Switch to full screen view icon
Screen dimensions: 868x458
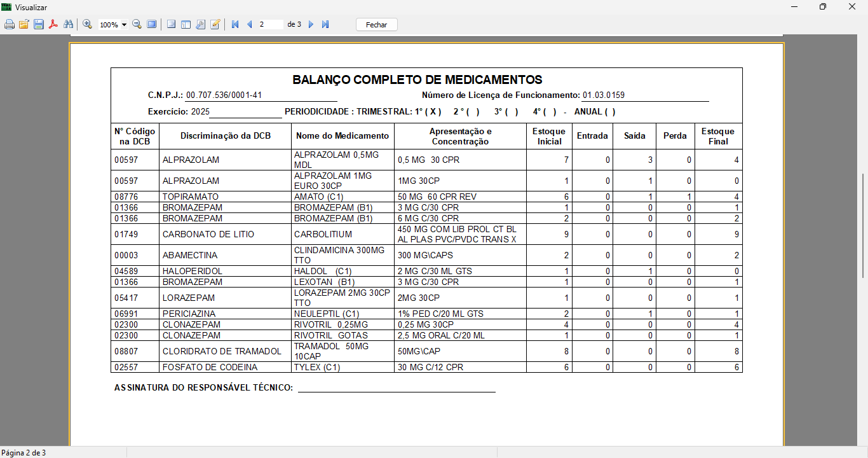click(152, 25)
